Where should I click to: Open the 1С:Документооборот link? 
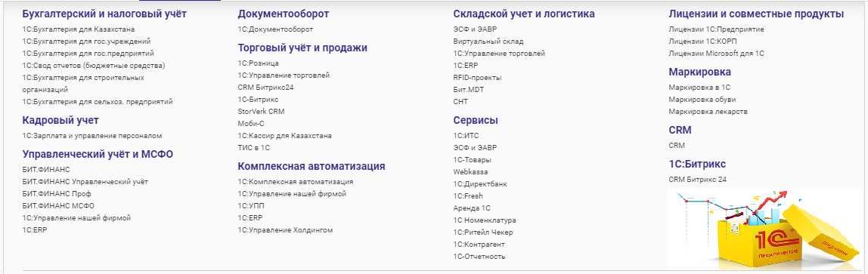(275, 29)
